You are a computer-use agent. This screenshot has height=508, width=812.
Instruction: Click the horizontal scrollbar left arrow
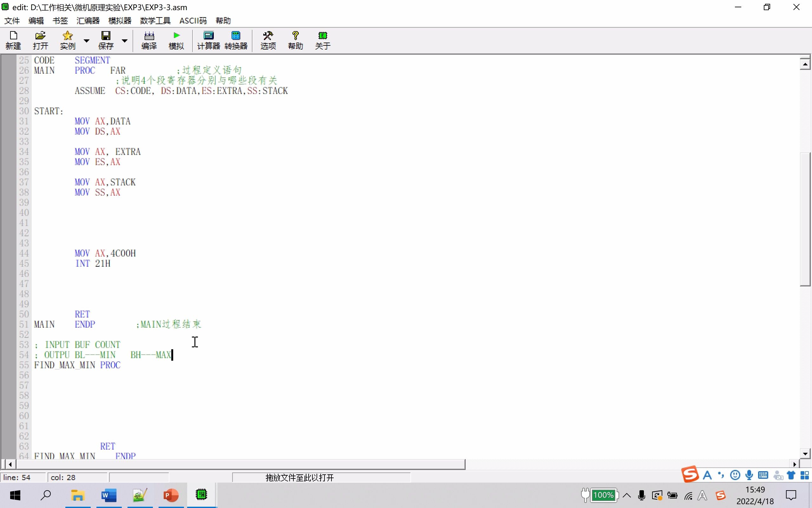coord(10,464)
